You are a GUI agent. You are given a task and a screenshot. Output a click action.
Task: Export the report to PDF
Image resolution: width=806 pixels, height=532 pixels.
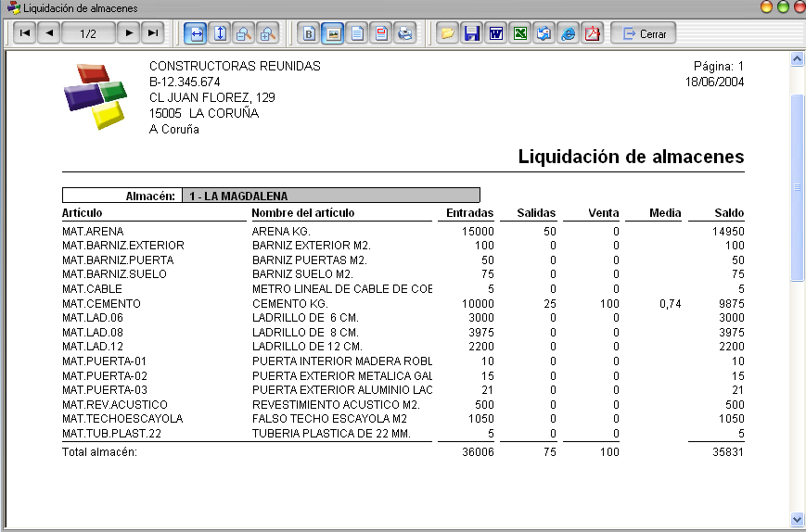pyautogui.click(x=593, y=33)
